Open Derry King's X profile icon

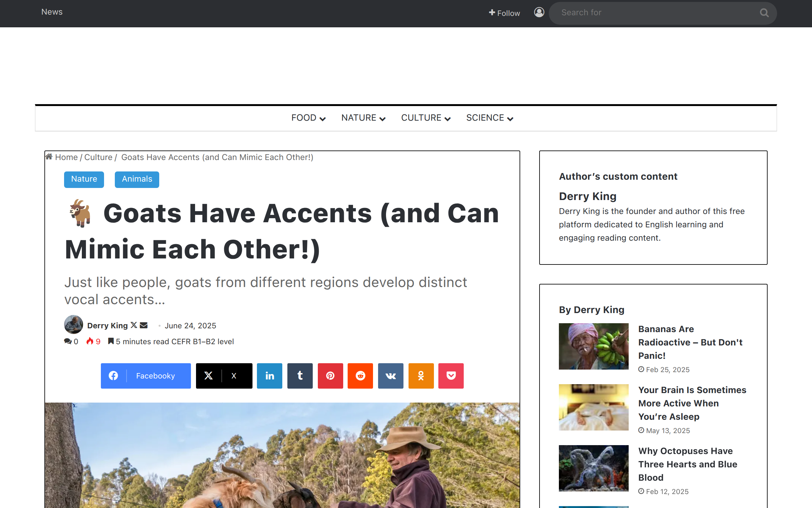tap(134, 325)
